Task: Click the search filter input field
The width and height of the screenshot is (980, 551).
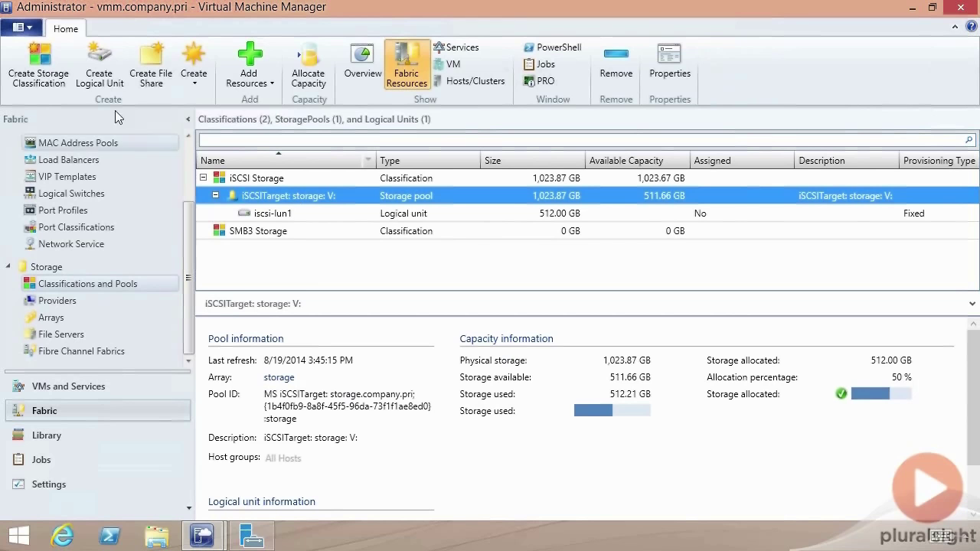Action: point(580,140)
